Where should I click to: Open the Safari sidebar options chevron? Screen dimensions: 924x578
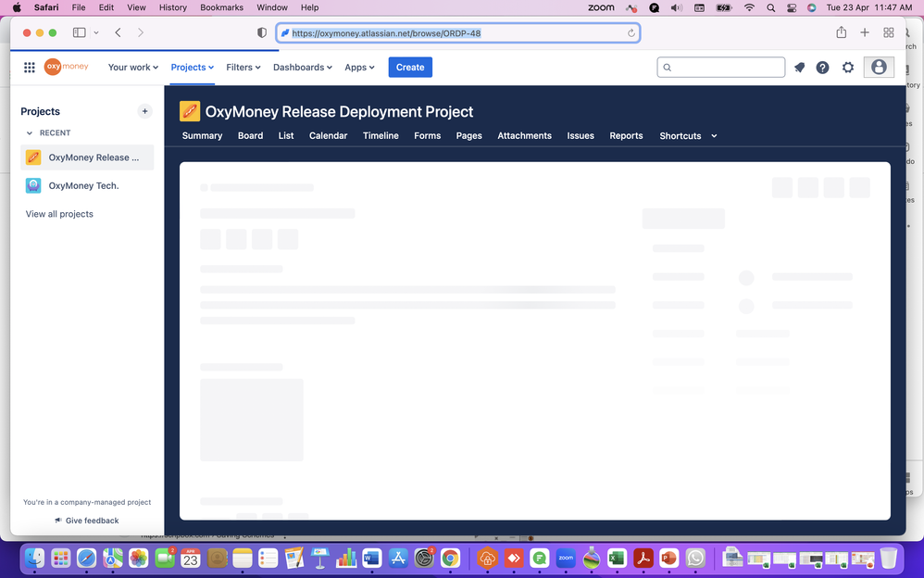coord(96,32)
